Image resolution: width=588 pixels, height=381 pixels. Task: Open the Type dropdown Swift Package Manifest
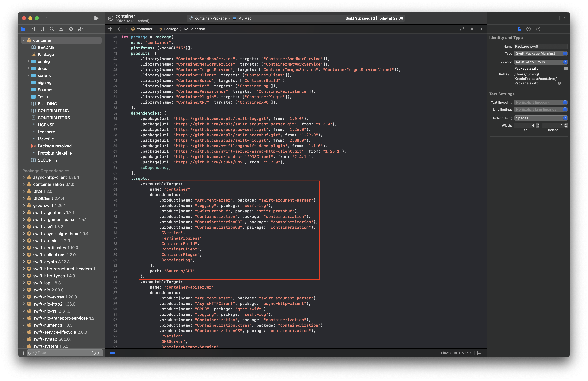pos(541,53)
